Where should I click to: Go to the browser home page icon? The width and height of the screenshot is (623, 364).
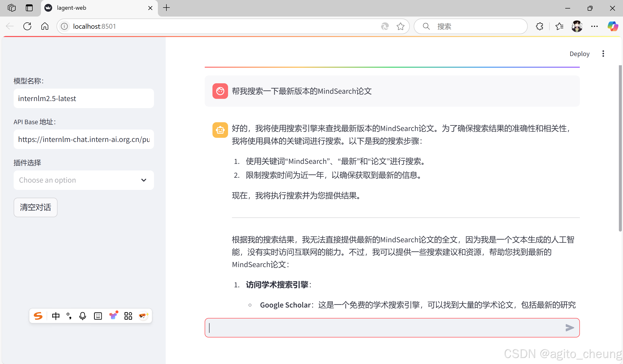click(x=45, y=26)
